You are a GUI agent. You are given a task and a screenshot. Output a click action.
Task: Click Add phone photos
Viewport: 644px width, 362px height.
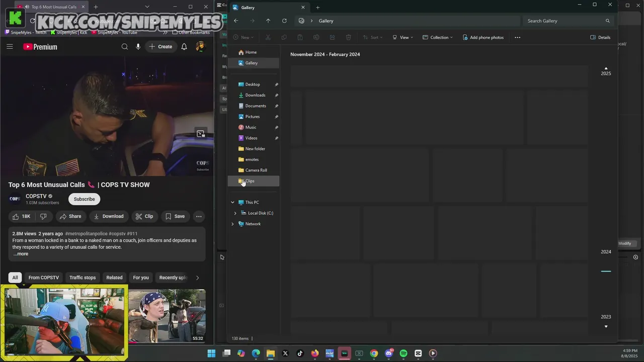click(x=483, y=37)
